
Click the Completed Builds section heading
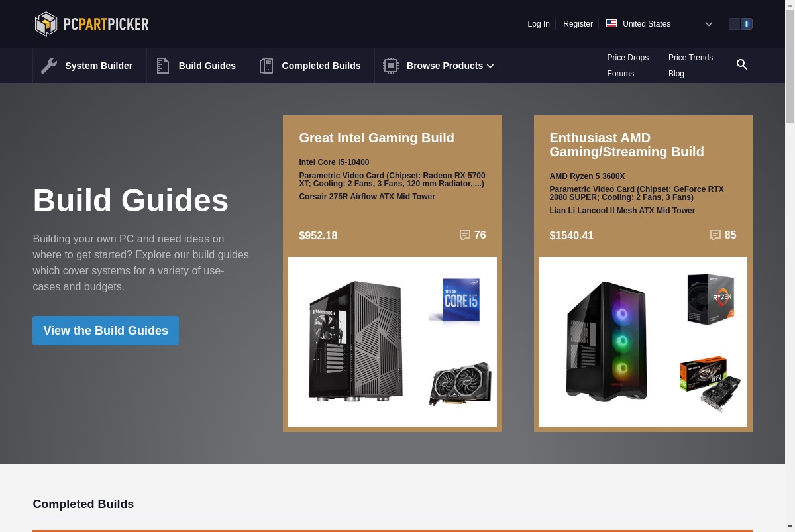click(x=83, y=504)
